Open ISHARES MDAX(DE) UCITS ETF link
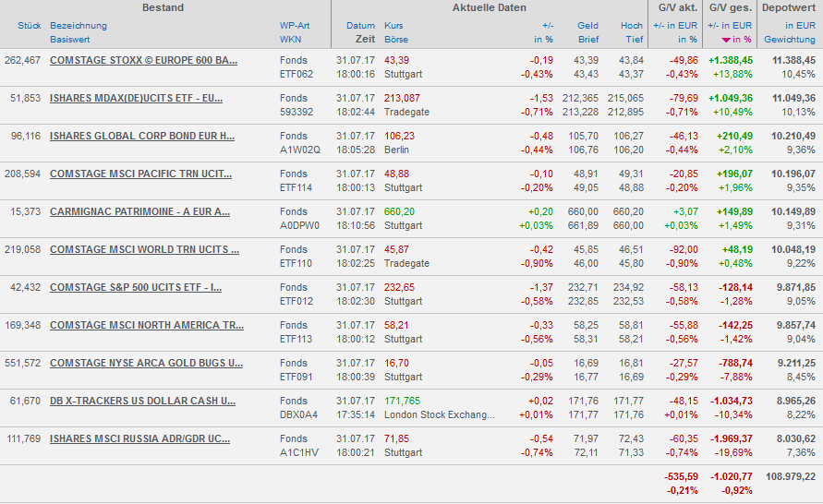The width and height of the screenshot is (823, 504). click(136, 98)
